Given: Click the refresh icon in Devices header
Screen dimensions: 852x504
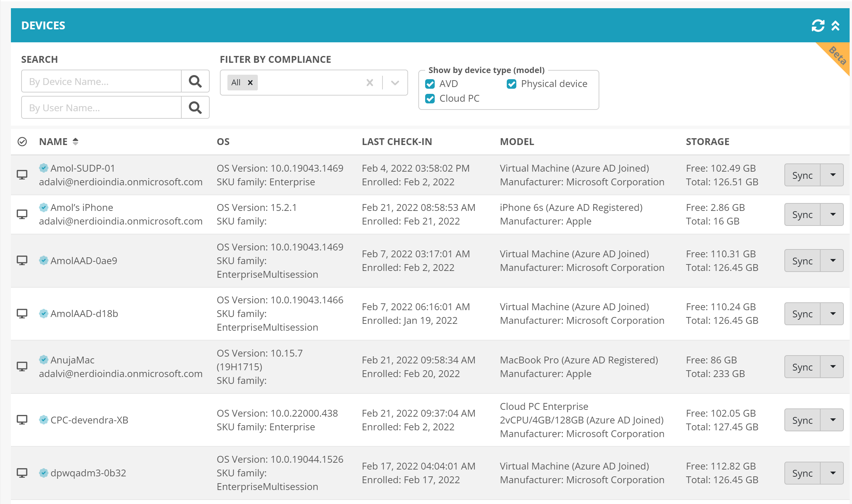Looking at the screenshot, I should [x=818, y=26].
